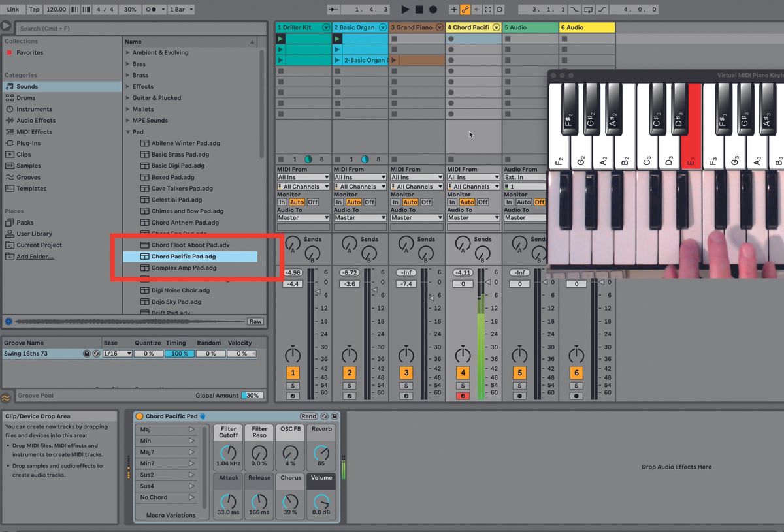This screenshot has height=532, width=784.
Task: Toggle the Chord Pacific Pad device activator
Action: [x=139, y=416]
